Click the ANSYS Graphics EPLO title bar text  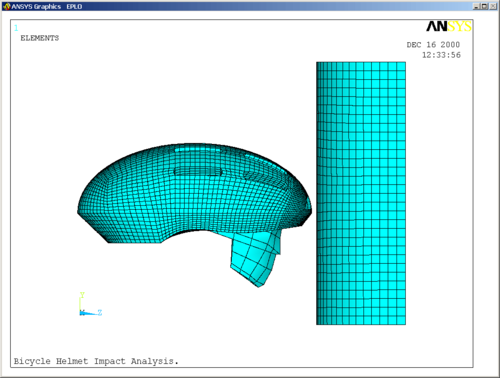click(x=47, y=7)
